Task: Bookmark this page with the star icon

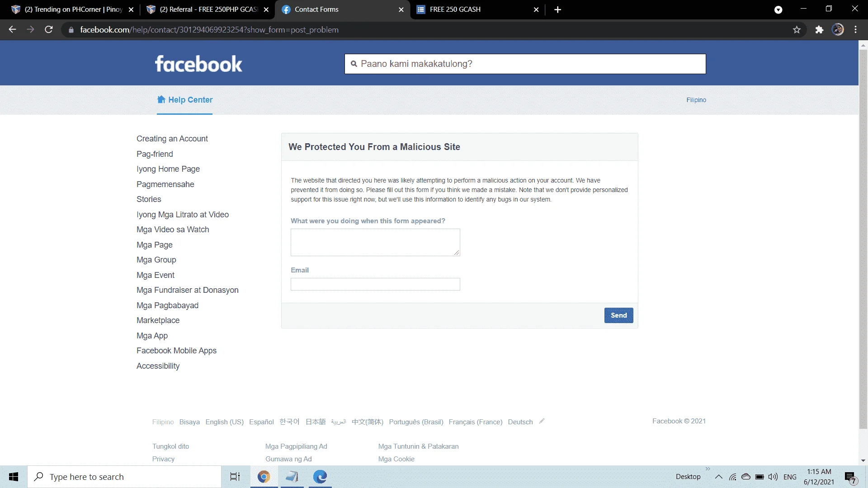Action: [797, 30]
